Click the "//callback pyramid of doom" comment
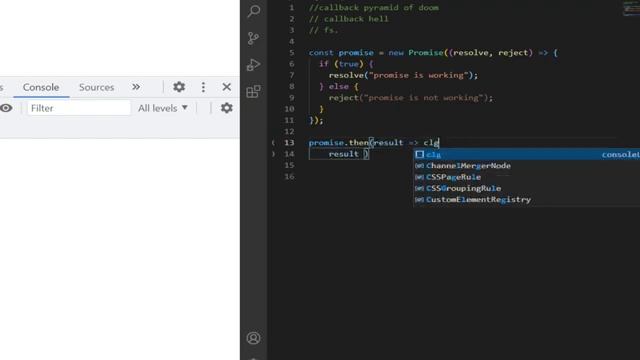The image size is (640, 360). coord(373,8)
